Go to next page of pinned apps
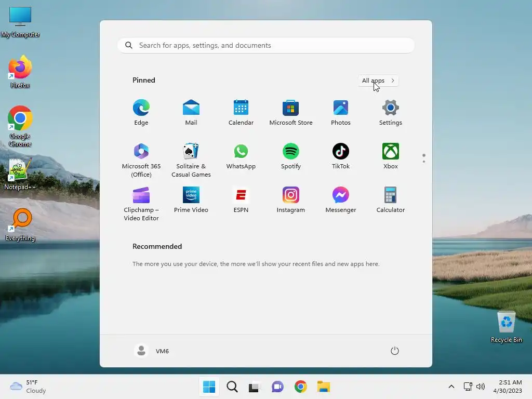The image size is (532, 399). pos(424,161)
